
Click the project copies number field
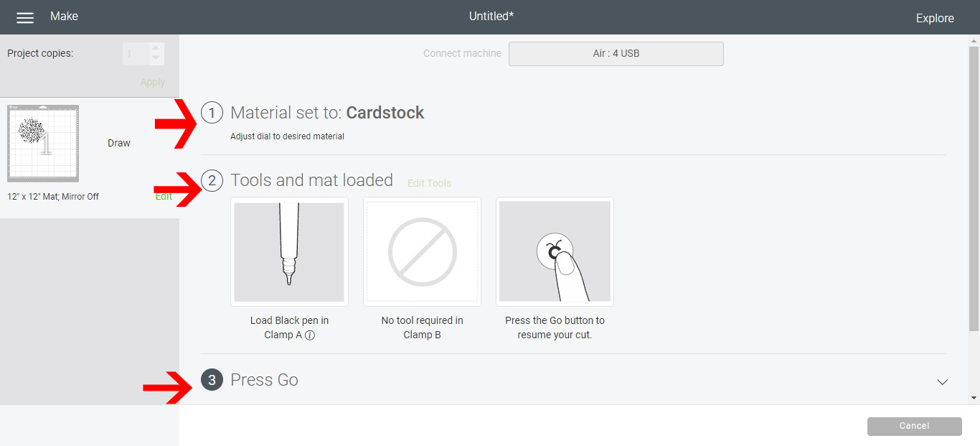click(136, 54)
